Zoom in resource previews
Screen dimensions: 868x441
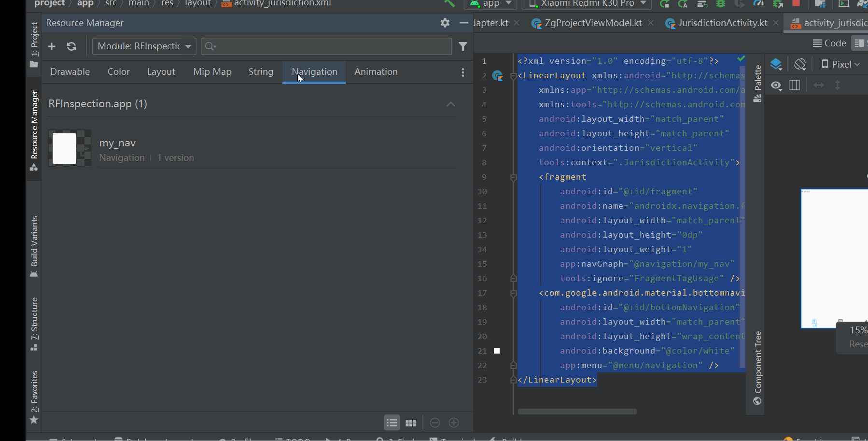pyautogui.click(x=454, y=423)
